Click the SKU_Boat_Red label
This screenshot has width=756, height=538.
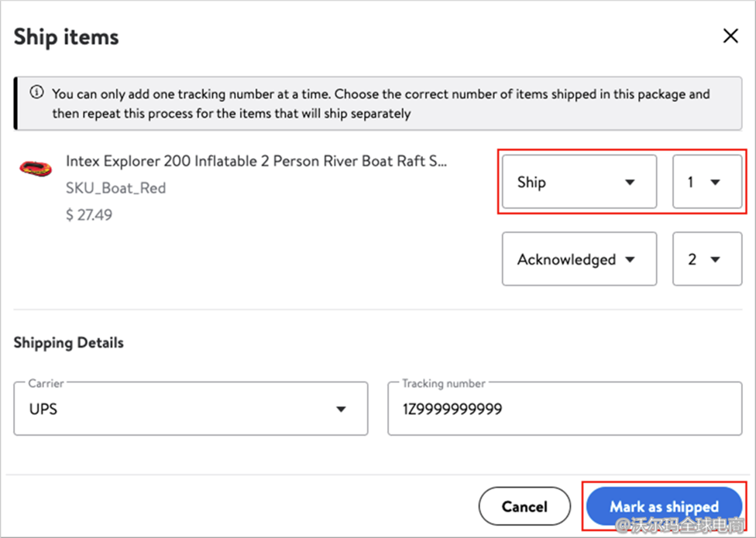115,188
